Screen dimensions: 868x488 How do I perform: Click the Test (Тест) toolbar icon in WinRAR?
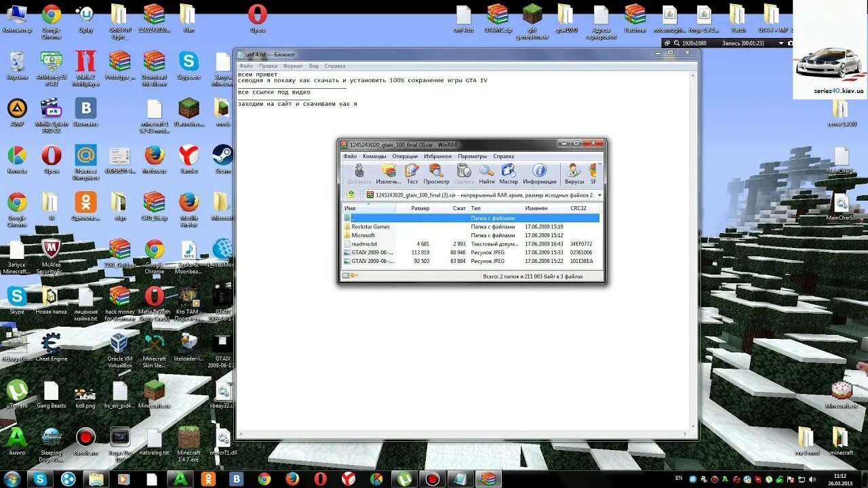point(412,174)
